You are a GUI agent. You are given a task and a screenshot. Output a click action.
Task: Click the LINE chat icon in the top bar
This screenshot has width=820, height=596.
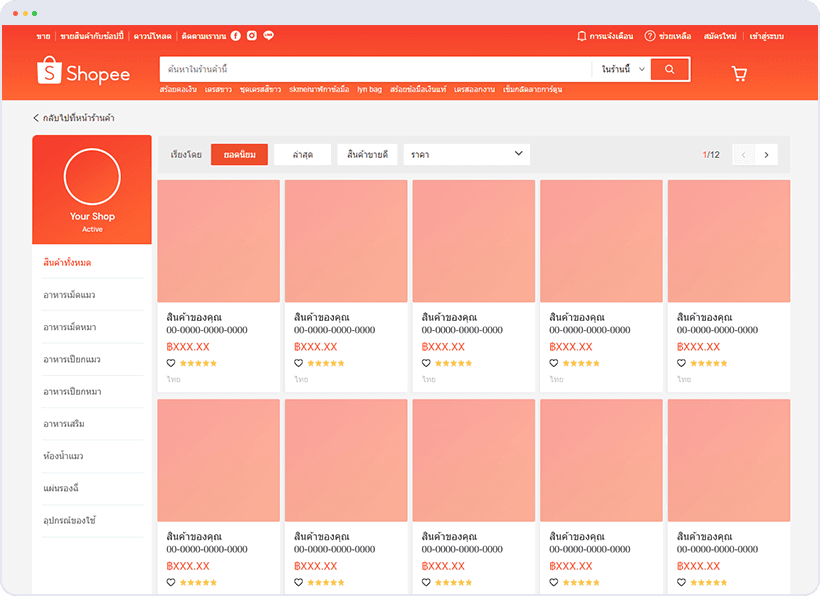(268, 34)
